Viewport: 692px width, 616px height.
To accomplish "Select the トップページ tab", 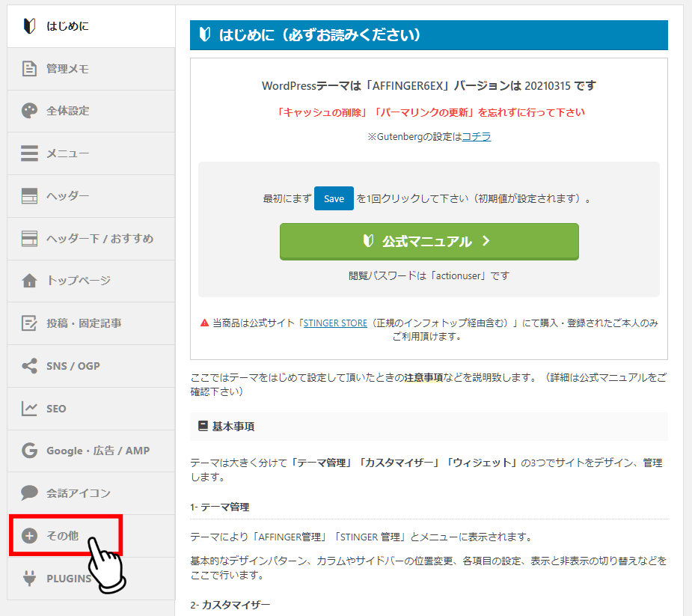I will coord(91,281).
